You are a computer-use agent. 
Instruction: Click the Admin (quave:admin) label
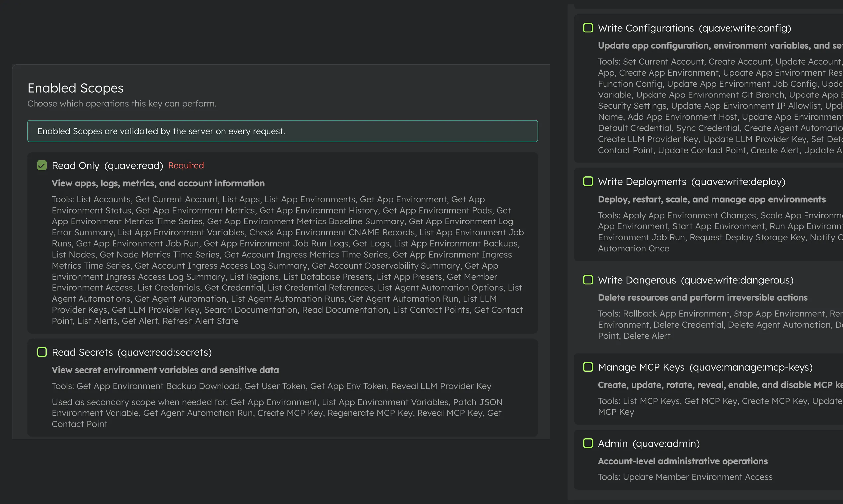[x=649, y=443]
